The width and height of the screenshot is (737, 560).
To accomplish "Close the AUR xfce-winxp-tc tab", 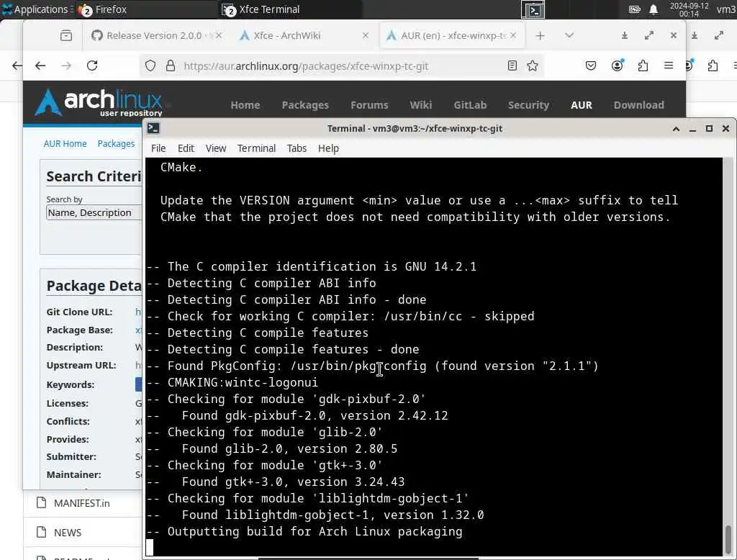I will point(512,35).
